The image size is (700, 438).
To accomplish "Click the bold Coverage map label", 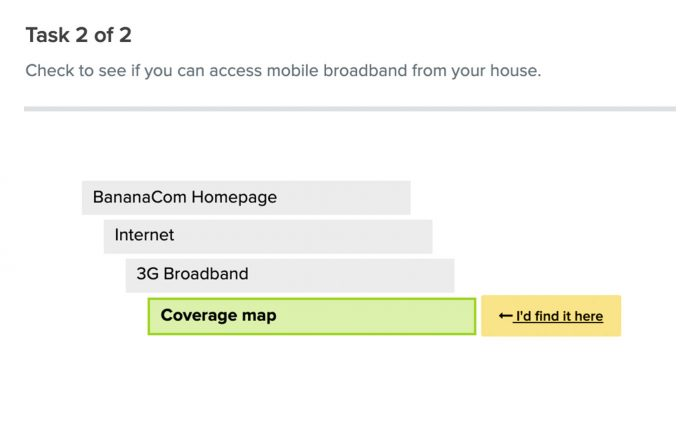I will tap(218, 315).
